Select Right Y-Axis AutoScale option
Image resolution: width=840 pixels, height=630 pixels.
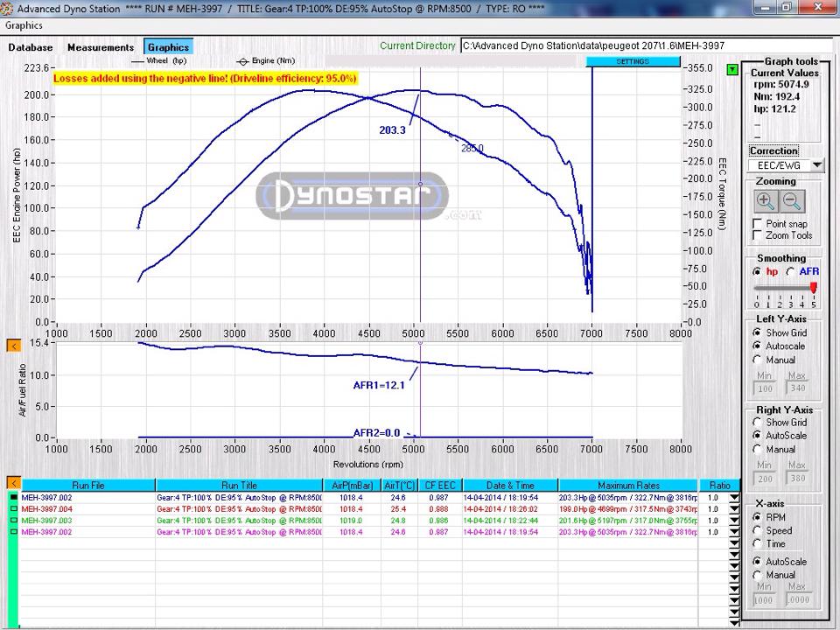pyautogui.click(x=757, y=436)
